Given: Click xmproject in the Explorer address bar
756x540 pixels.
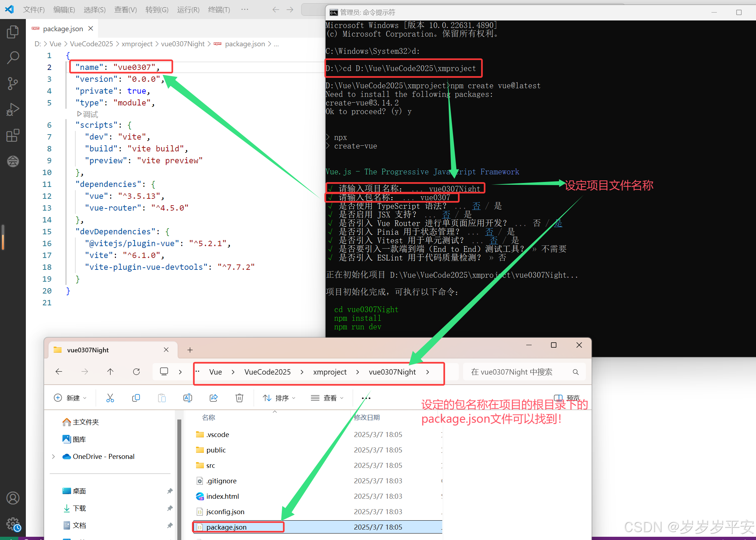Looking at the screenshot, I should pyautogui.click(x=330, y=372).
